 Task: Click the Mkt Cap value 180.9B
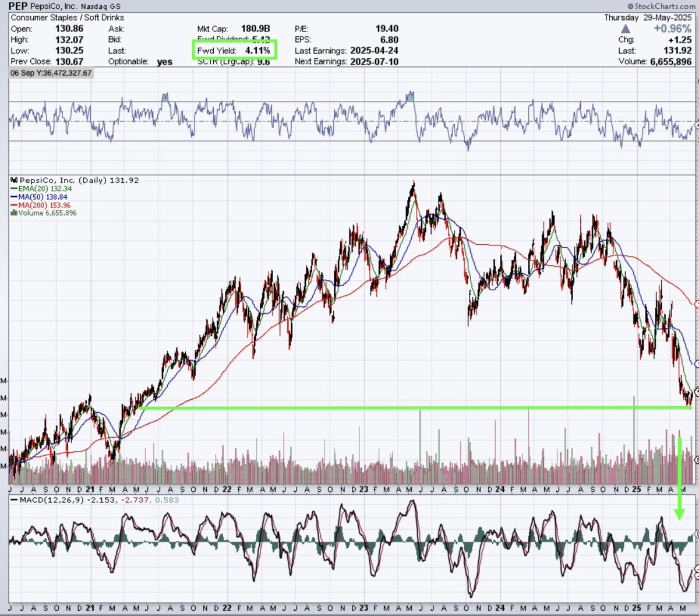(x=255, y=29)
